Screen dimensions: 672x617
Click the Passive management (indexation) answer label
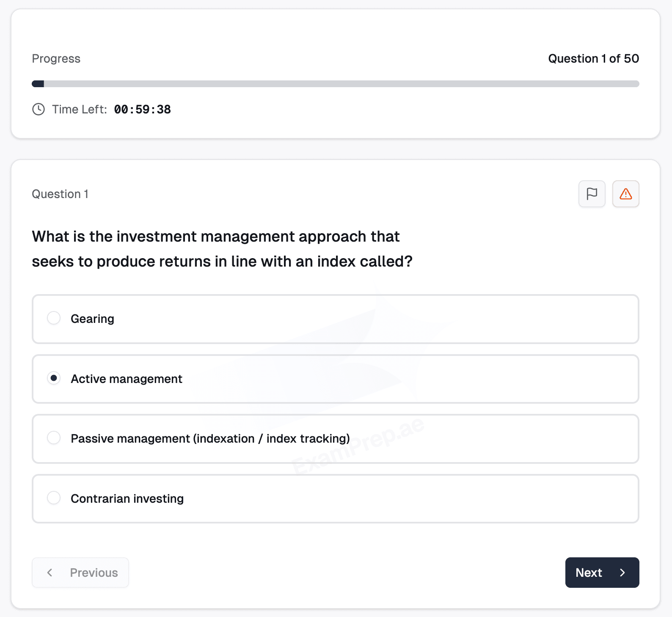[210, 439]
